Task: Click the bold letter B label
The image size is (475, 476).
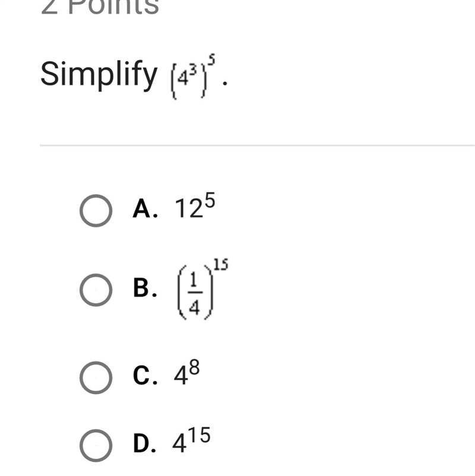Action: [x=145, y=288]
